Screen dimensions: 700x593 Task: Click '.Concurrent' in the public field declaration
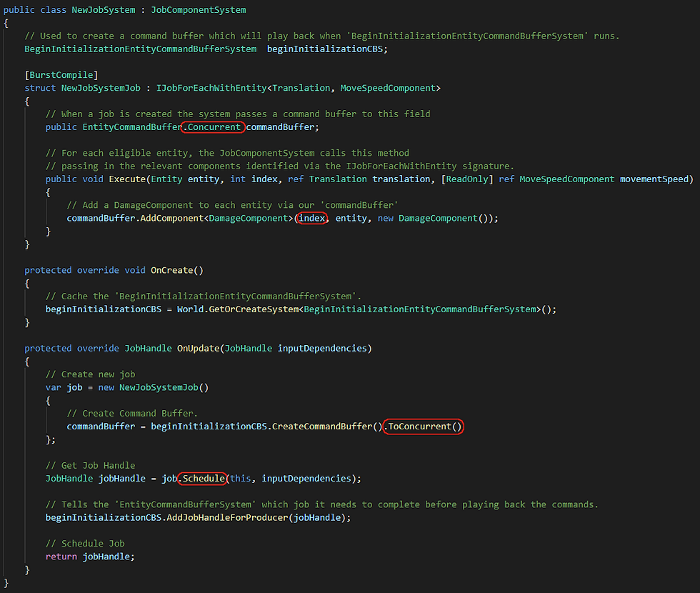[213, 127]
